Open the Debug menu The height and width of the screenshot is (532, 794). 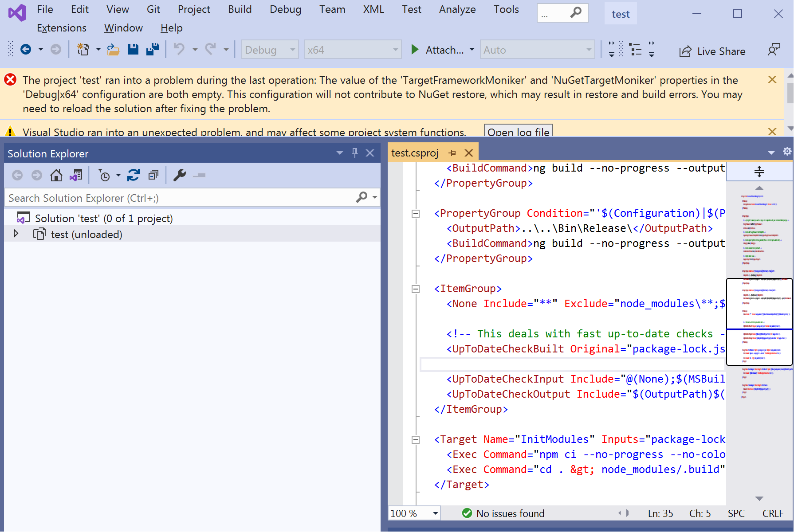(285, 9)
